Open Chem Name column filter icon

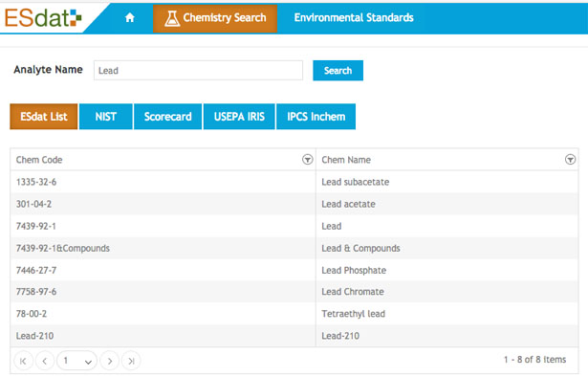[x=571, y=160]
